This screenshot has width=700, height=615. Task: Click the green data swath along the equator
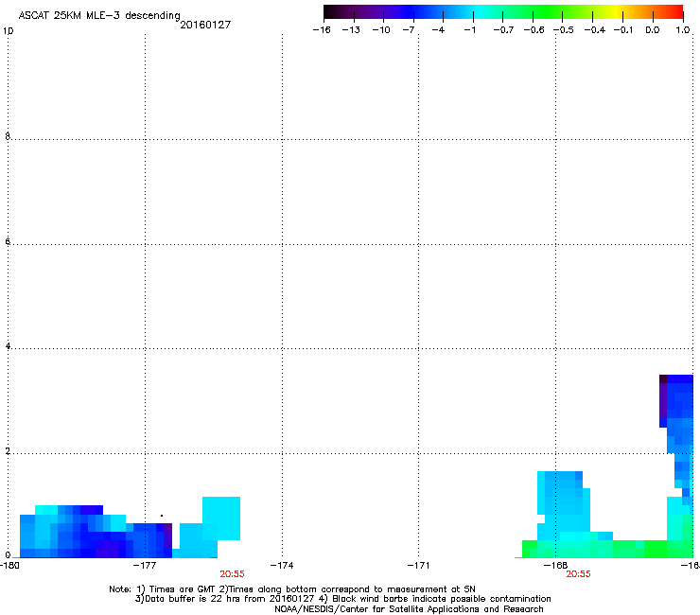tap(607, 549)
